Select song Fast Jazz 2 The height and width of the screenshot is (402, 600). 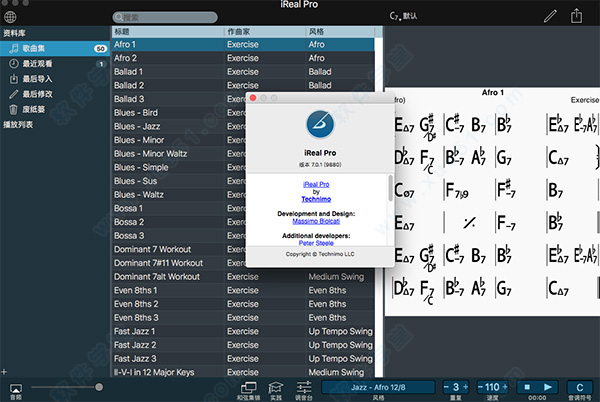pyautogui.click(x=243, y=345)
